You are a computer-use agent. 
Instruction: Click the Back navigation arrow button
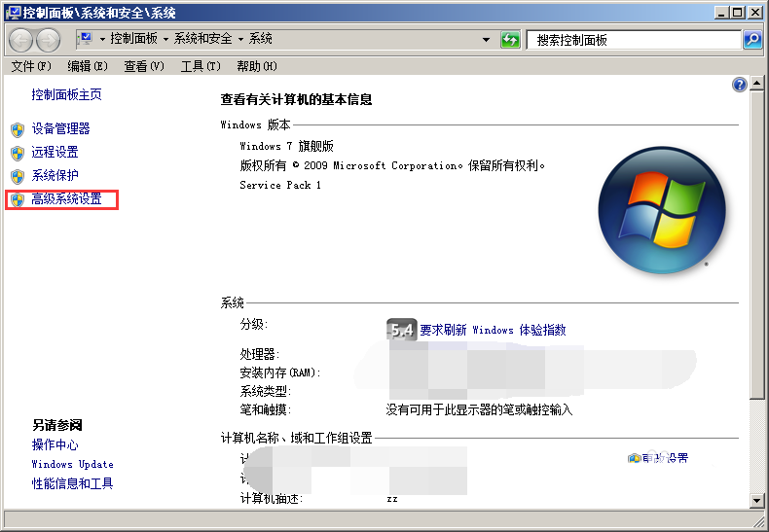click(x=21, y=40)
